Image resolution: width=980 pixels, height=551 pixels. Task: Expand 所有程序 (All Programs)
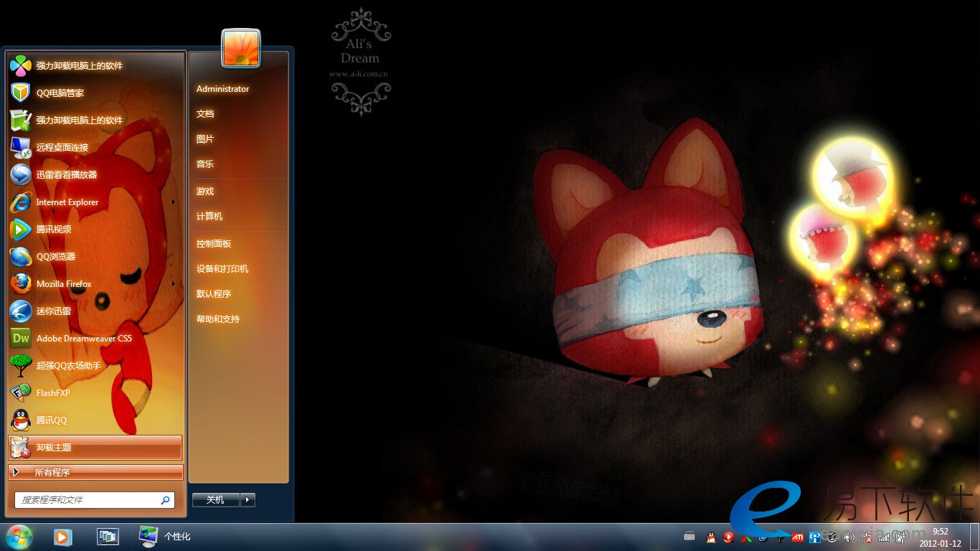pyautogui.click(x=95, y=473)
